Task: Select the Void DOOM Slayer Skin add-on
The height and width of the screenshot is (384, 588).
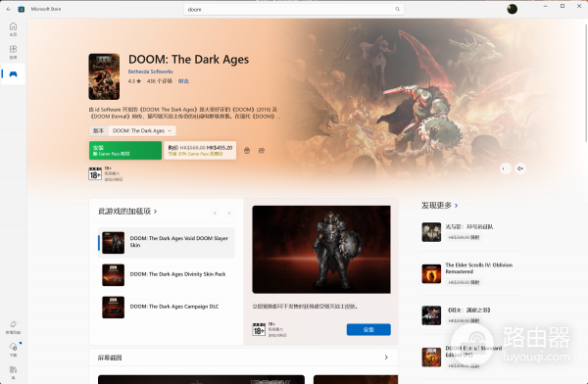Action: pyautogui.click(x=167, y=243)
